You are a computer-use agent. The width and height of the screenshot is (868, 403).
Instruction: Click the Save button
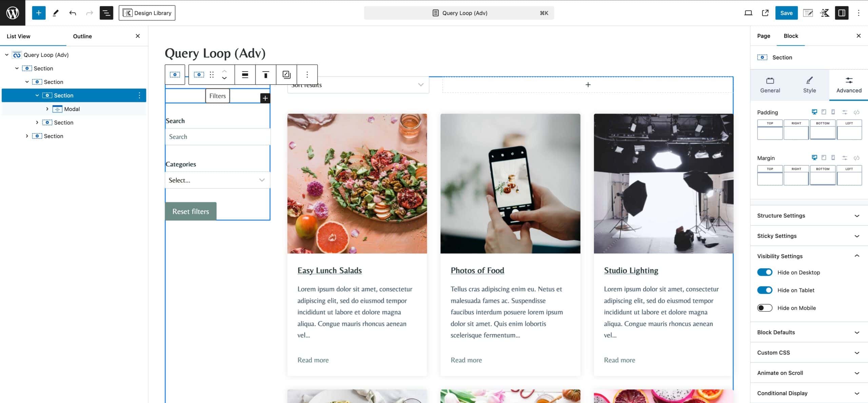point(786,13)
